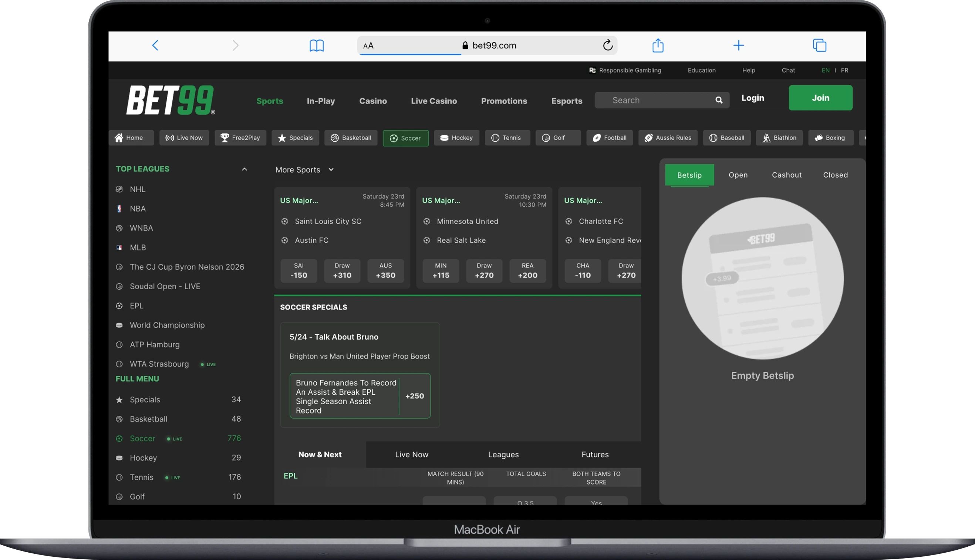Screen dimensions: 975x560
Task: Open Safari bookmarks book icon
Action: click(x=317, y=45)
